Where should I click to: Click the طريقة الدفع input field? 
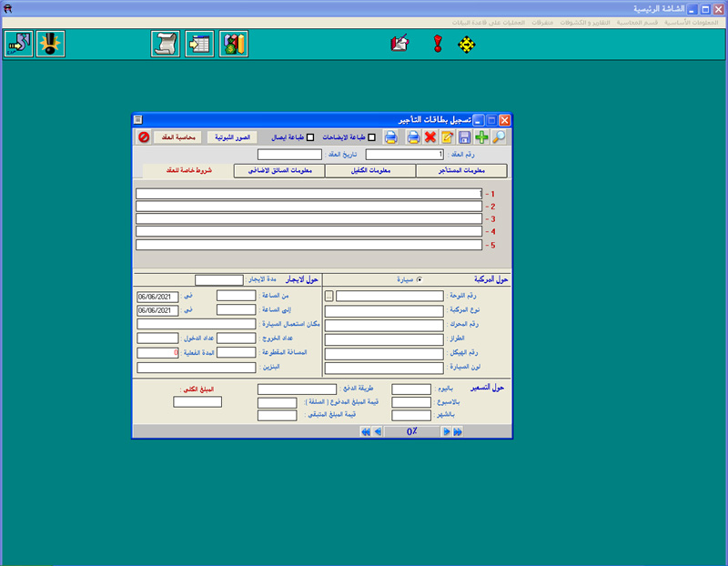(x=297, y=389)
